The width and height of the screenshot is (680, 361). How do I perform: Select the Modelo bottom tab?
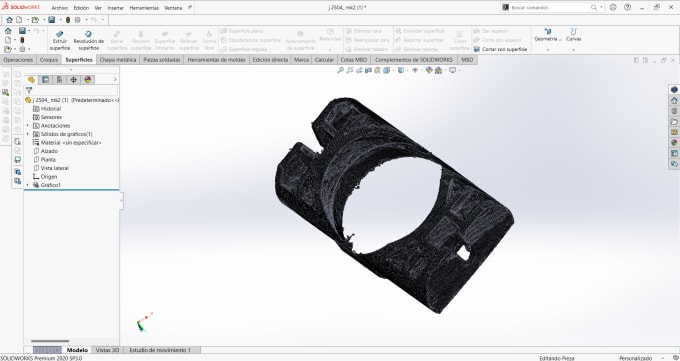click(x=77, y=350)
